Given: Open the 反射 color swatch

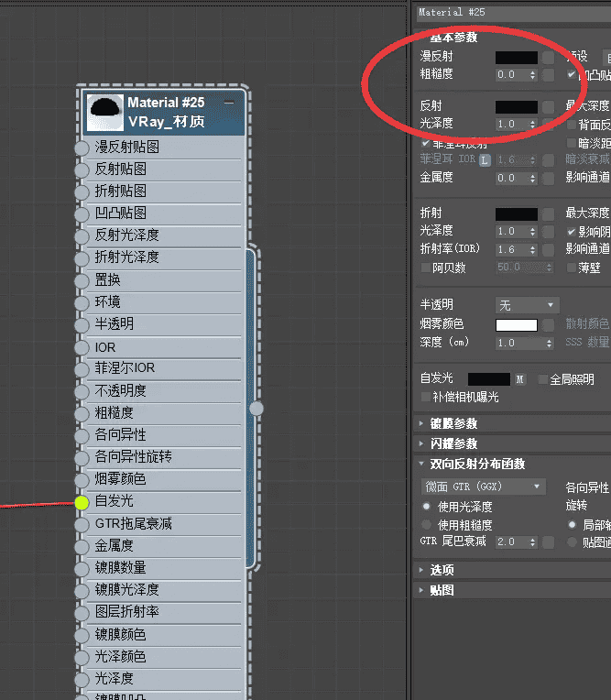Looking at the screenshot, I should click(517, 106).
